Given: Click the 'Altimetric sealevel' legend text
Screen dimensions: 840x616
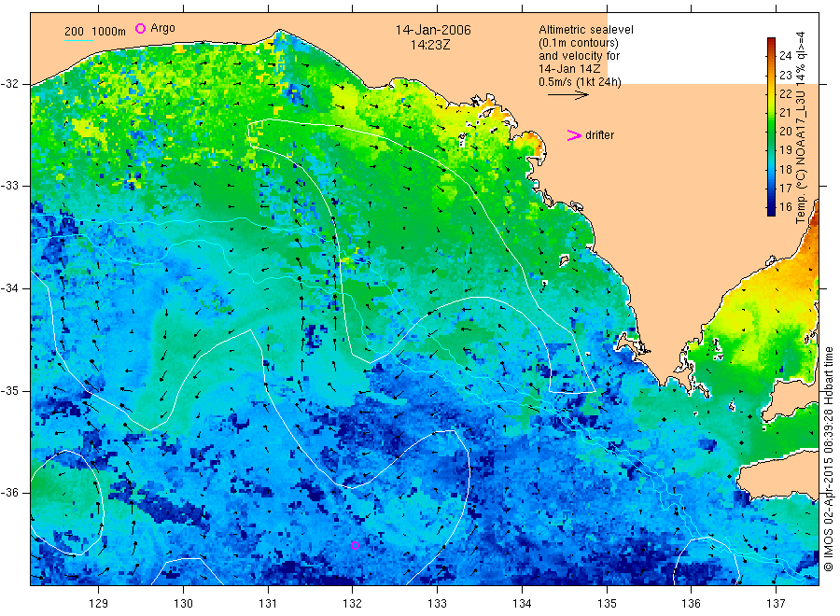Looking at the screenshot, I should pyautogui.click(x=586, y=30).
